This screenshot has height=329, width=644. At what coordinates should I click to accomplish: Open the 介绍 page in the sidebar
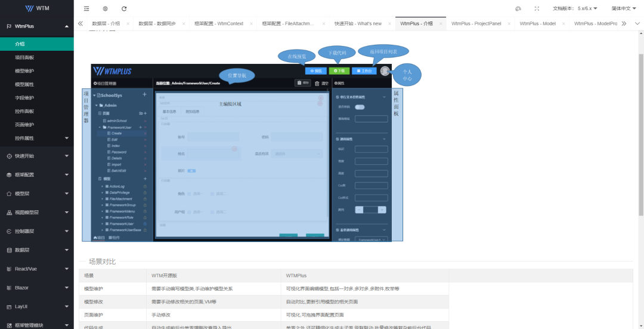[x=37, y=44]
